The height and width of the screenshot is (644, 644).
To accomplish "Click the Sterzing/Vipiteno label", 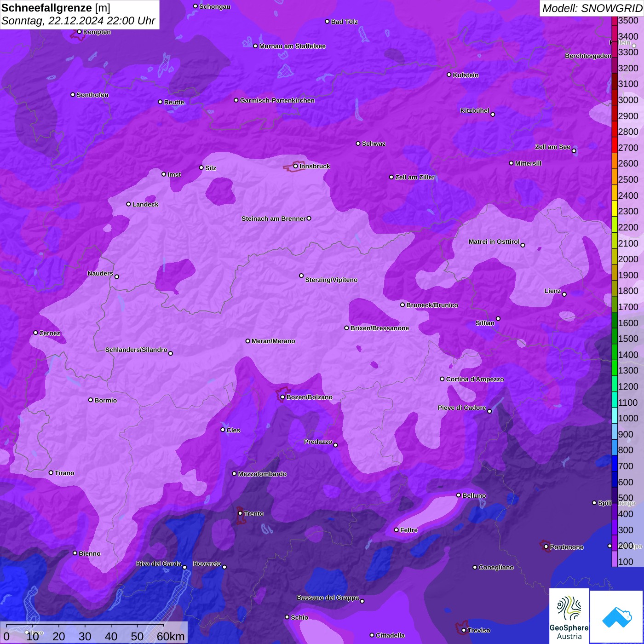I will pos(331,280).
